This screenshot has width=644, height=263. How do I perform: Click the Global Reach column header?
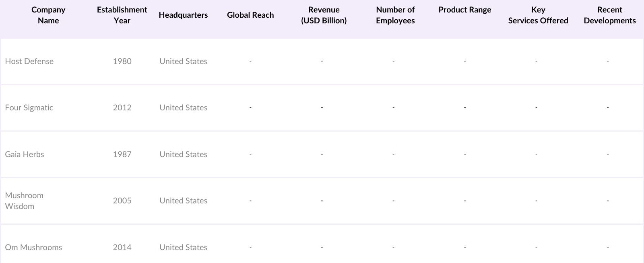pyautogui.click(x=250, y=15)
